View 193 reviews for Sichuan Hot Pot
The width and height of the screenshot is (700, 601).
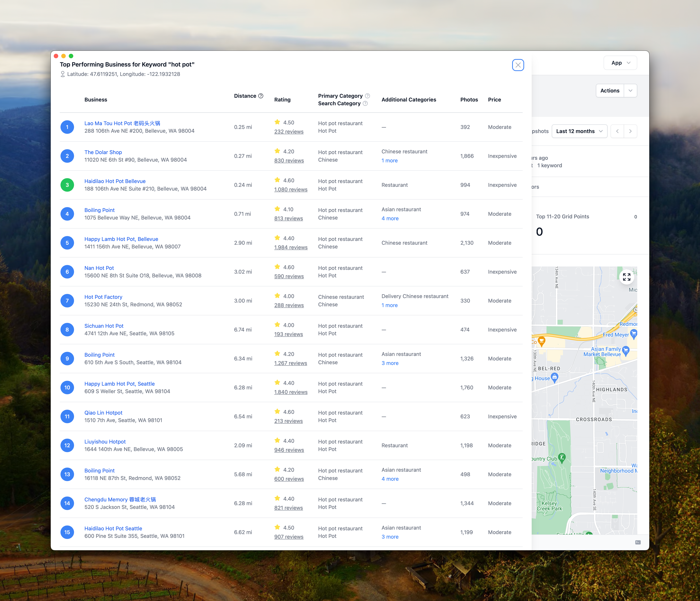289,334
